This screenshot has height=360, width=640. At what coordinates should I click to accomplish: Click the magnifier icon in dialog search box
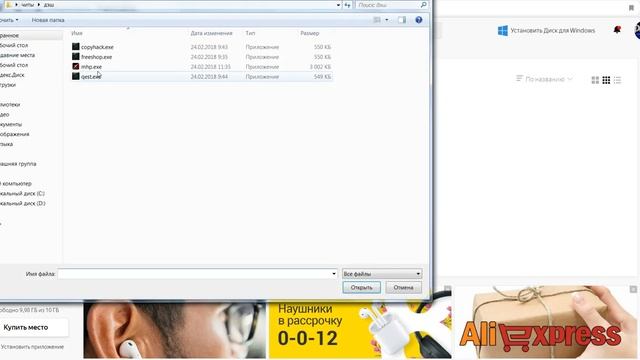pyautogui.click(x=424, y=5)
